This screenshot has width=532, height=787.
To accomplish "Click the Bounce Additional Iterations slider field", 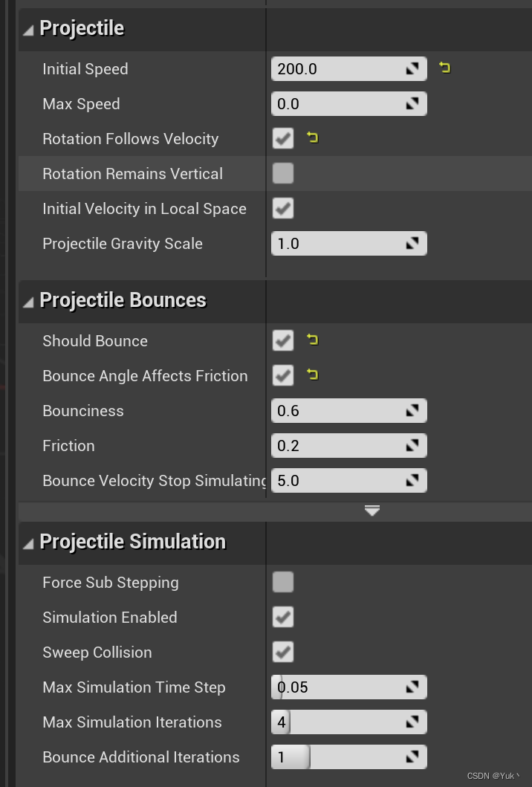I will point(342,757).
